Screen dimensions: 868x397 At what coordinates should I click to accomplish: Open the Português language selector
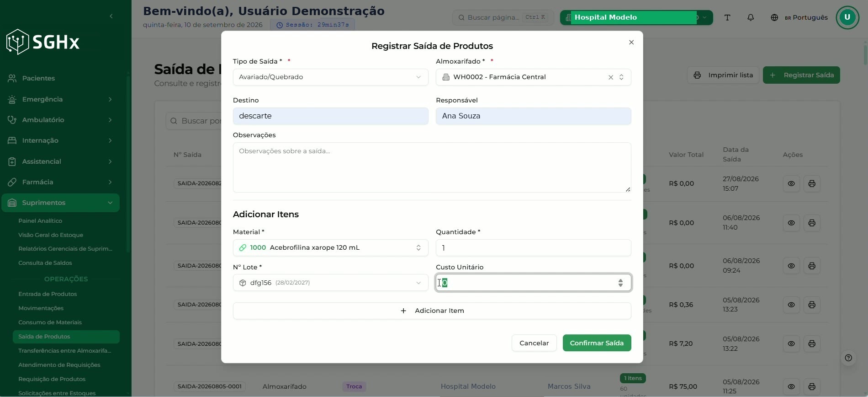pyautogui.click(x=799, y=17)
